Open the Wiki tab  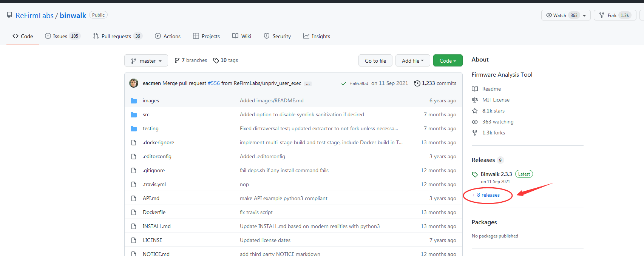pos(242,36)
